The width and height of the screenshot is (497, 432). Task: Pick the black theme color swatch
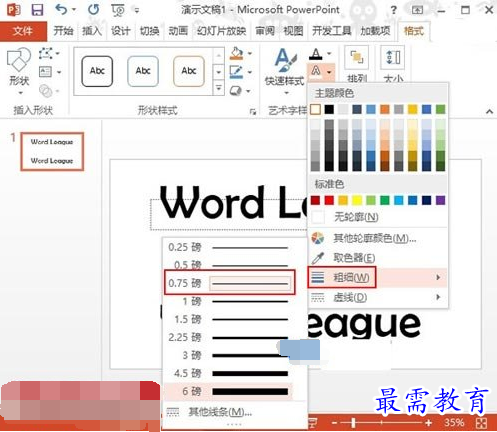(x=329, y=109)
